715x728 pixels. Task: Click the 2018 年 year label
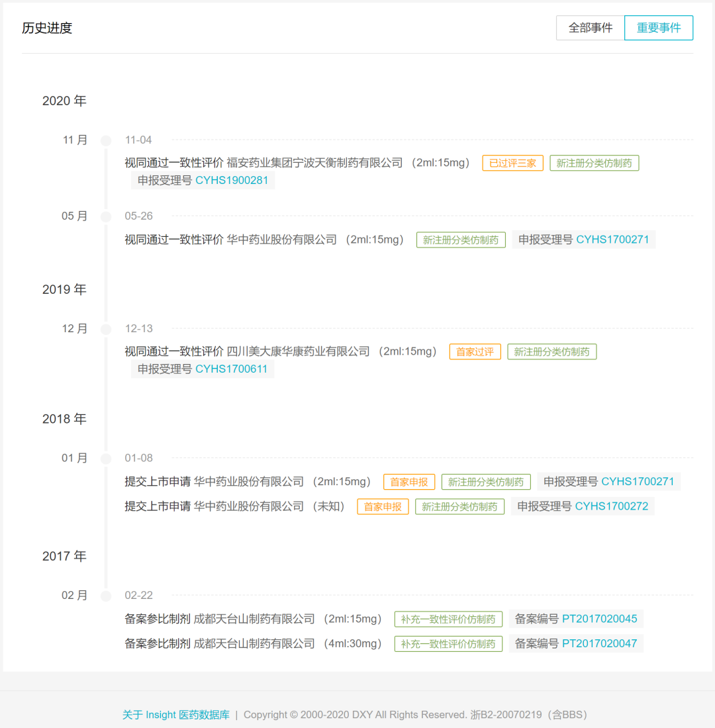(x=64, y=419)
